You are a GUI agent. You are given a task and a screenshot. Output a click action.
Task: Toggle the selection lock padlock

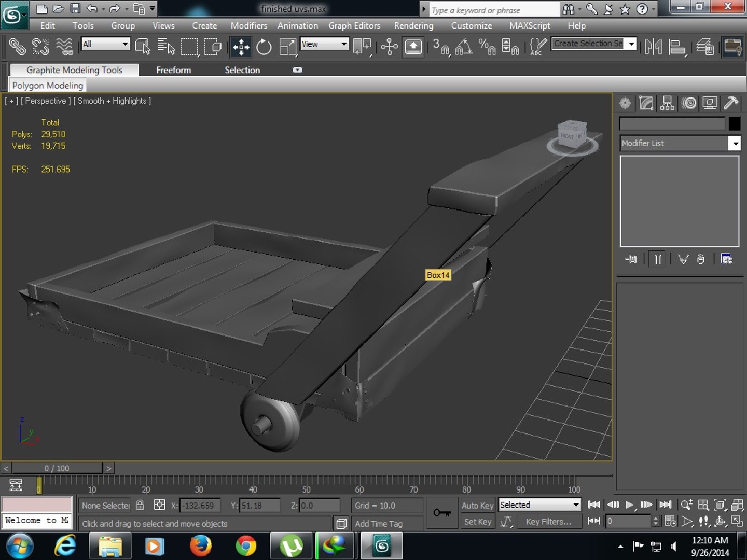click(140, 505)
